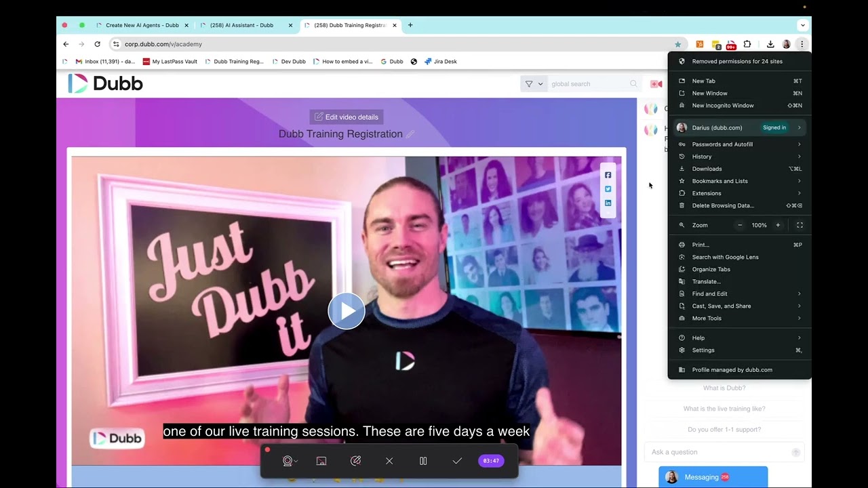Expand the Darius (dubb.com) profile entry
This screenshot has width=868, height=488.
click(x=740, y=127)
